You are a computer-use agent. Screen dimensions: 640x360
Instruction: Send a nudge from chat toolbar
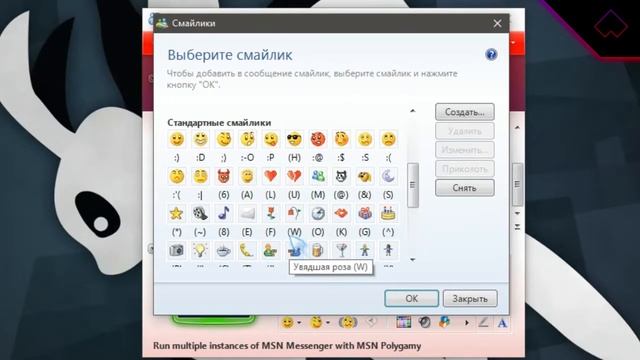pyautogui.click(x=347, y=322)
